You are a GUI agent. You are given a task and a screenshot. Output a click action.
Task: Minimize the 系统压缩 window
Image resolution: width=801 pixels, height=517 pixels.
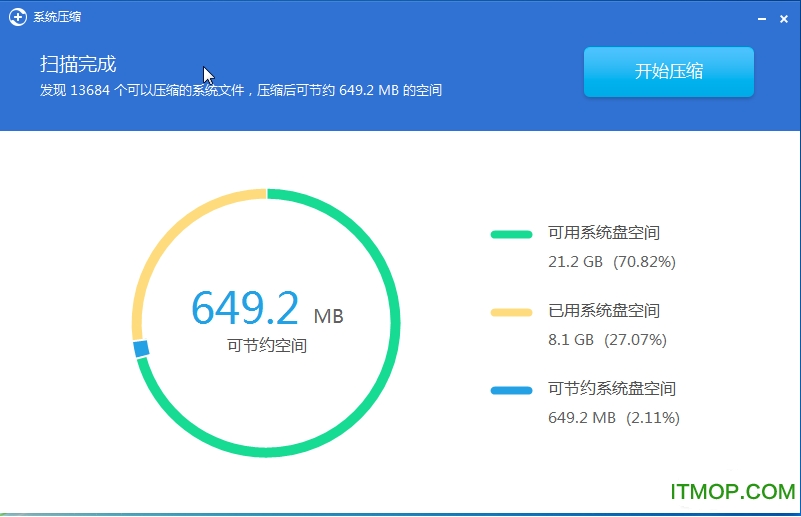pos(762,19)
